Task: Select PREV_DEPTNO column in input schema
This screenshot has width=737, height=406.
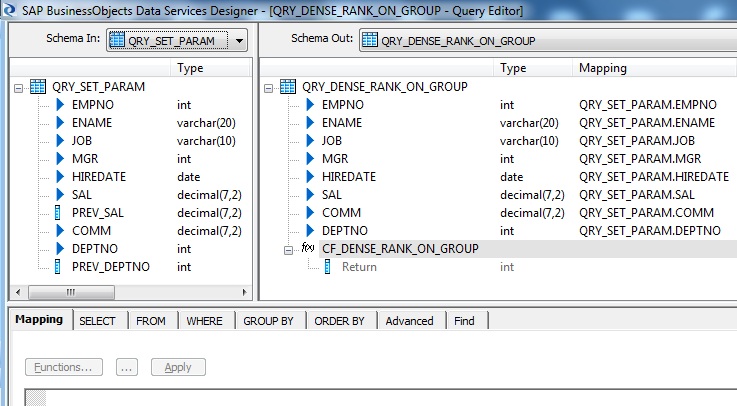Action: pyautogui.click(x=110, y=267)
